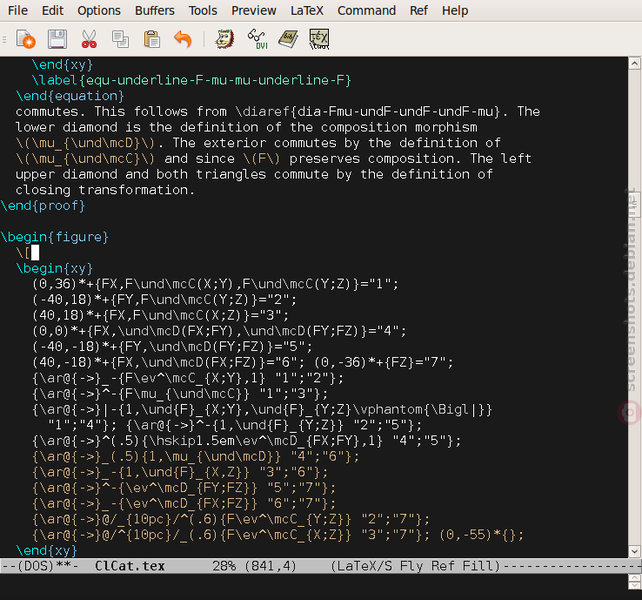
Task: Click the New file toolbar icon
Action: pos(26,39)
